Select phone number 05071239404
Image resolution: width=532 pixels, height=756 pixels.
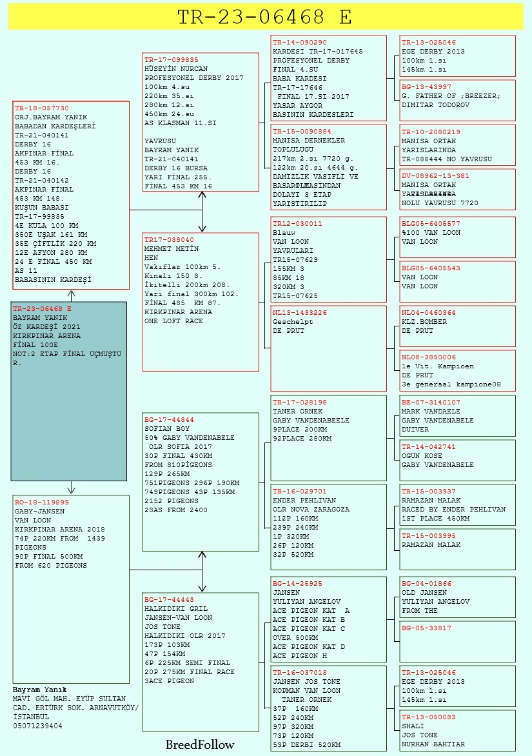[x=37, y=726]
